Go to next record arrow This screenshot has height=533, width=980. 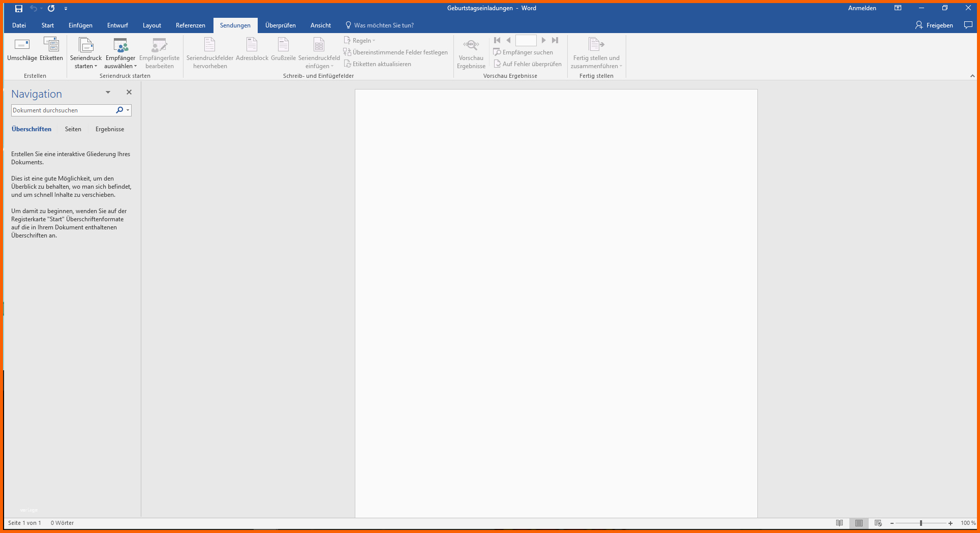point(544,40)
